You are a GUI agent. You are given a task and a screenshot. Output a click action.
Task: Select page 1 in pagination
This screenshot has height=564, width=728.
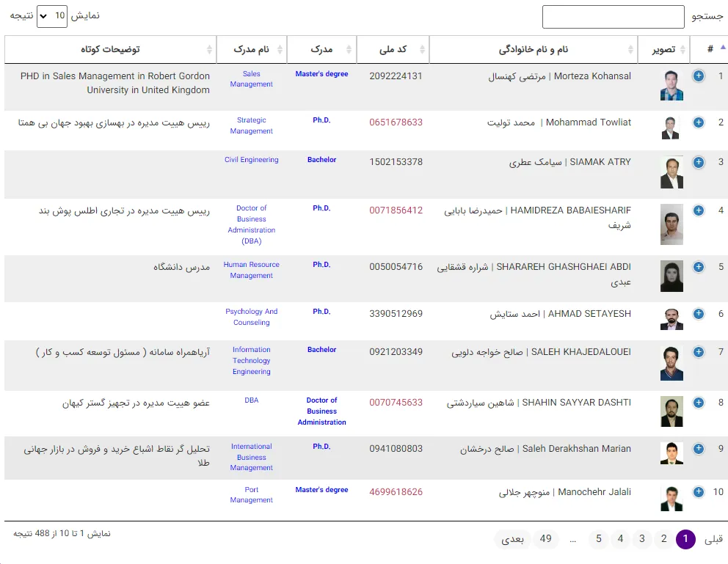(685, 539)
